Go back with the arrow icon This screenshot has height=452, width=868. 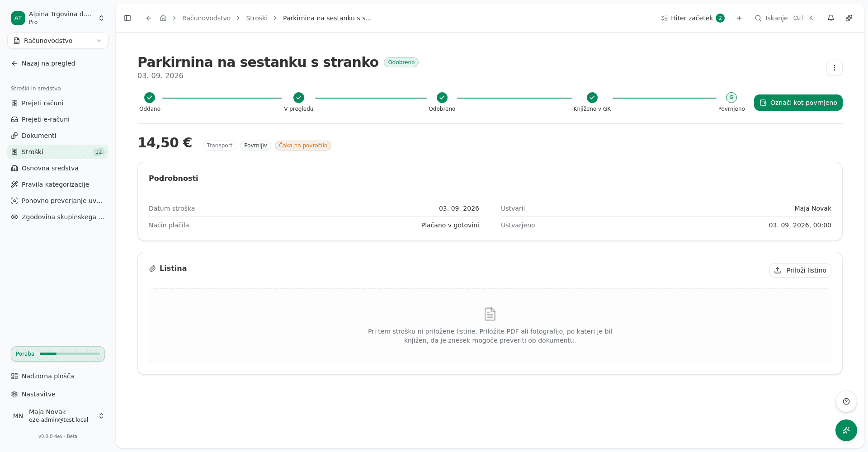pyautogui.click(x=148, y=18)
